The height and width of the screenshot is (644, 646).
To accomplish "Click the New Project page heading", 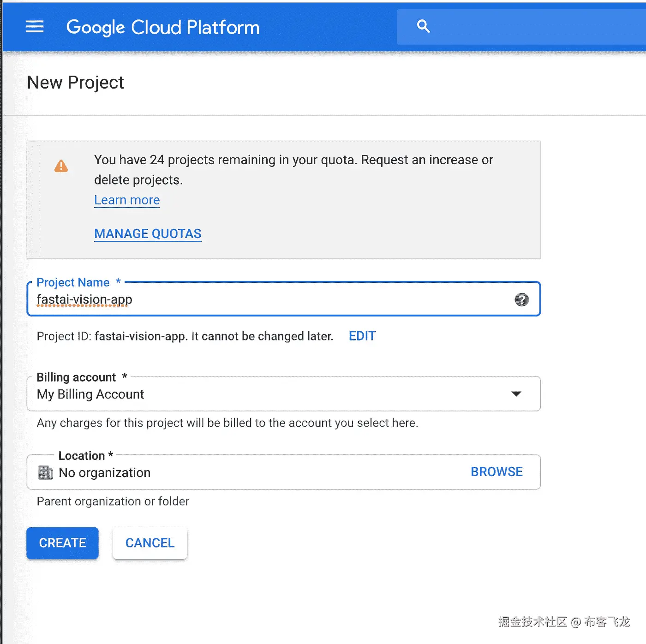I will coord(76,83).
